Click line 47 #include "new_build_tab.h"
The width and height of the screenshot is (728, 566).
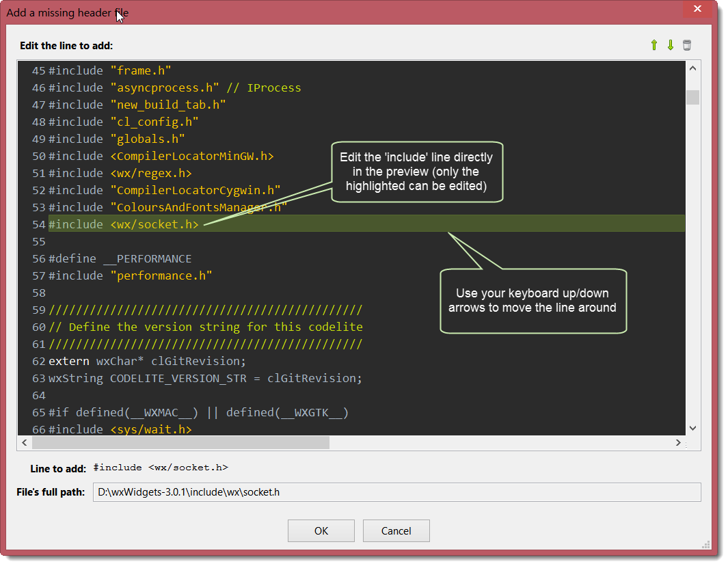pyautogui.click(x=137, y=105)
